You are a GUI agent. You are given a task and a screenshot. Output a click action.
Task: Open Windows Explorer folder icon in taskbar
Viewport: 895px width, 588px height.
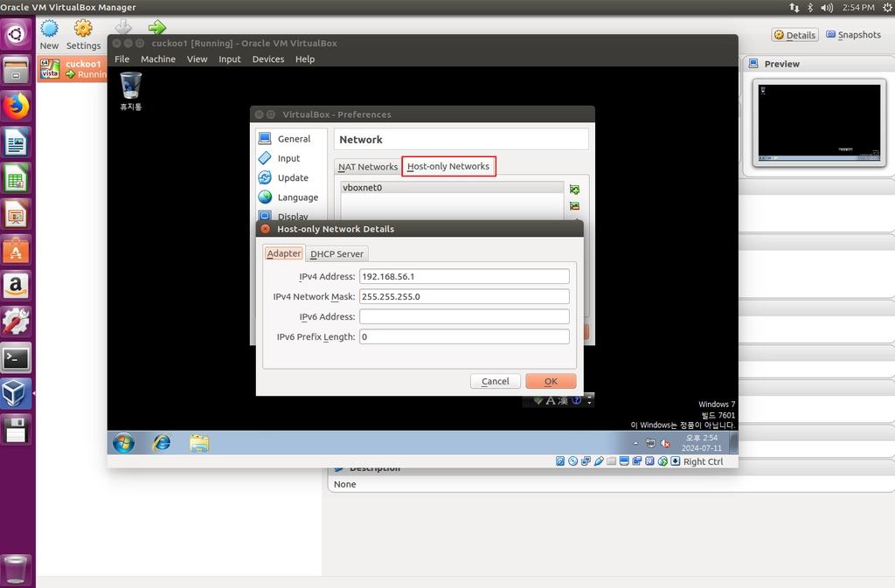[199, 443]
